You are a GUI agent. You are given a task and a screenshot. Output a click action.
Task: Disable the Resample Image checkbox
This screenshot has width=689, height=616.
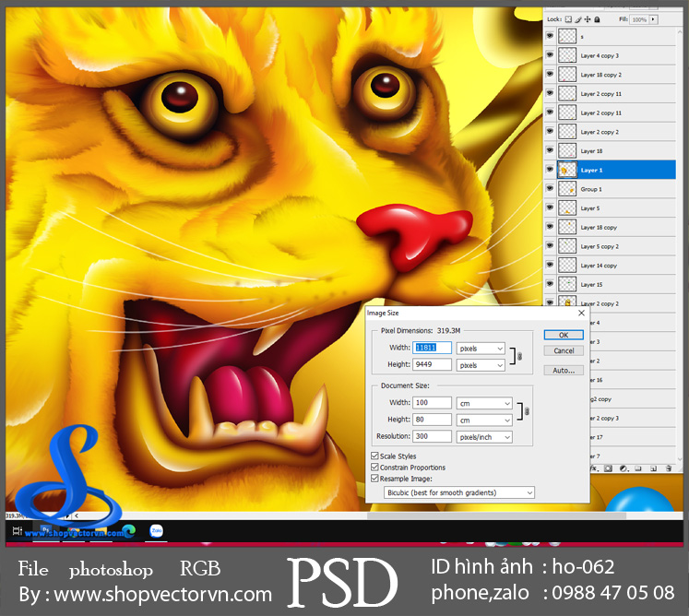pos(374,478)
